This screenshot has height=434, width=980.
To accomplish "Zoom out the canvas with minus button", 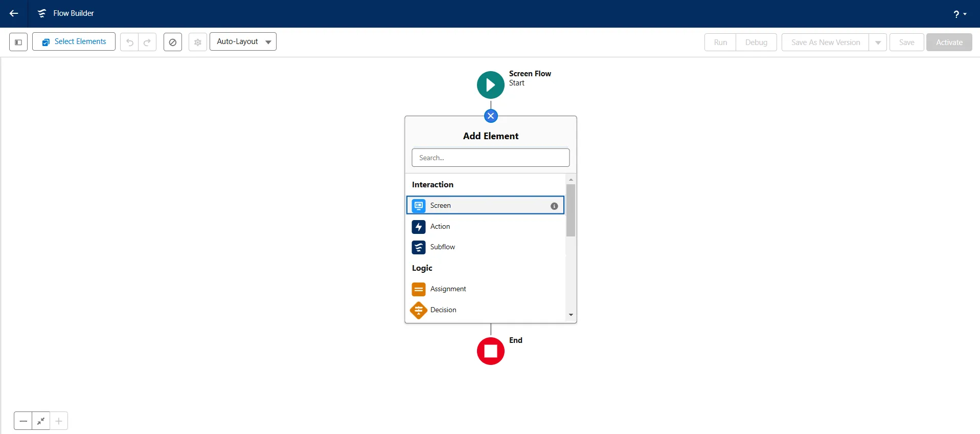I will [23, 421].
